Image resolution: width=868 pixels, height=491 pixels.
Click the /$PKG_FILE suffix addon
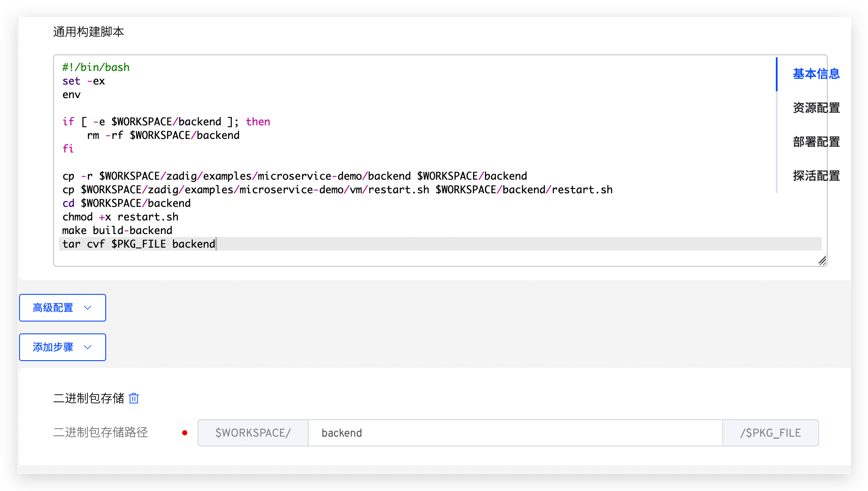point(770,433)
